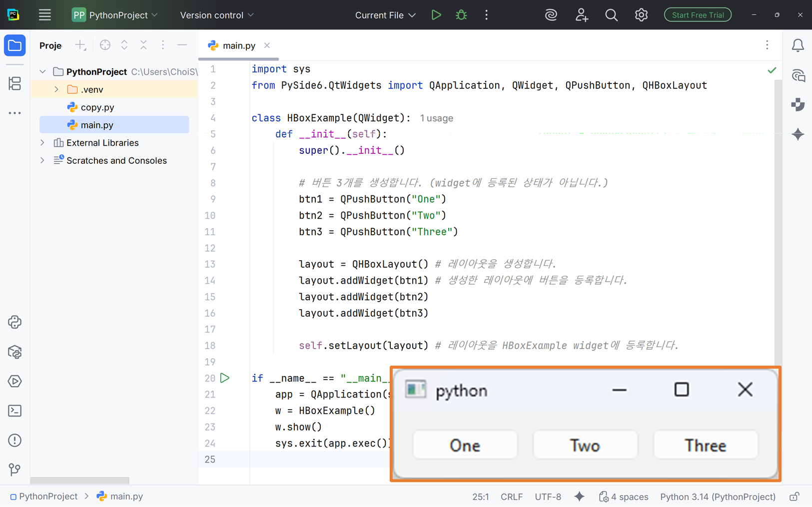Click the run gutter arrow on line 20

[x=225, y=378]
